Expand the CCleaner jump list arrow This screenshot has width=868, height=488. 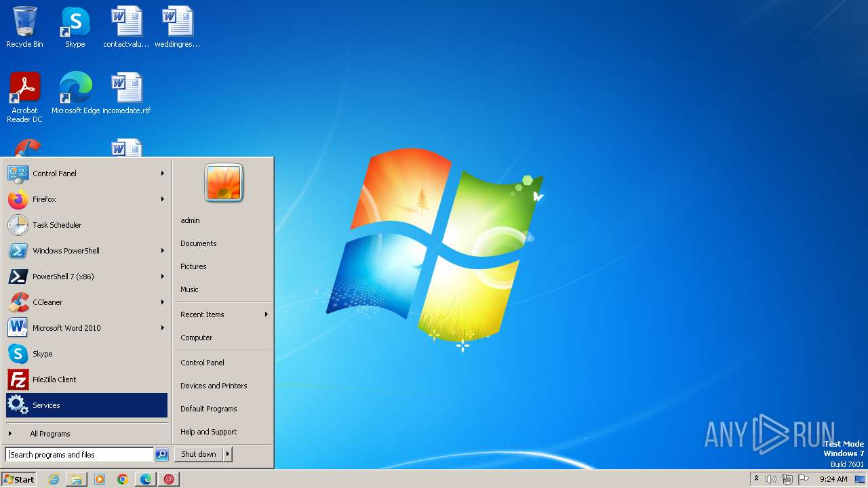[x=163, y=302]
